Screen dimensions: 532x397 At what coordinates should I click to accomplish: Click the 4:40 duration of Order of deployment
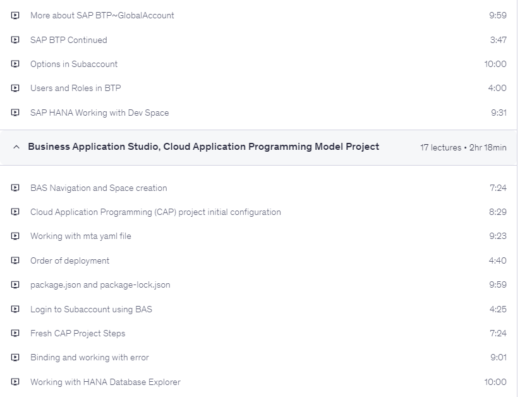pos(497,261)
